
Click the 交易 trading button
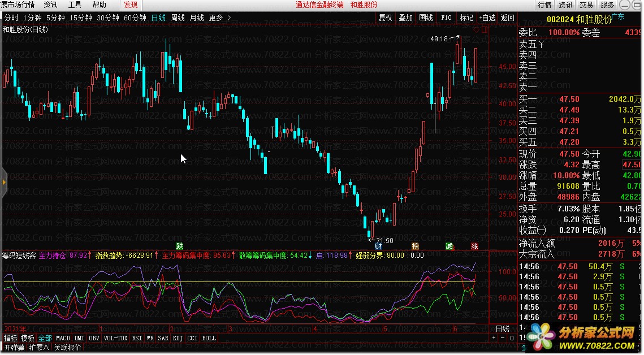[586, 5]
